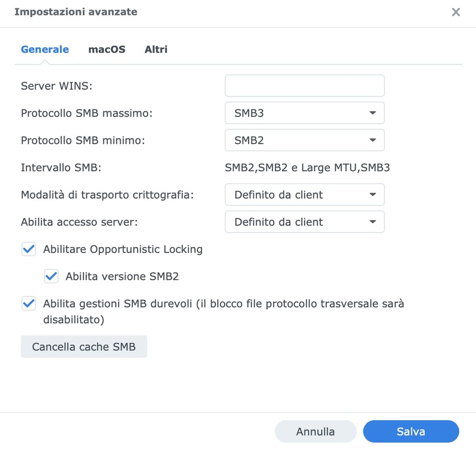The width and height of the screenshot is (476, 449).
Task: Click the Impostazioni avanzate dialog title
Action: point(76,12)
